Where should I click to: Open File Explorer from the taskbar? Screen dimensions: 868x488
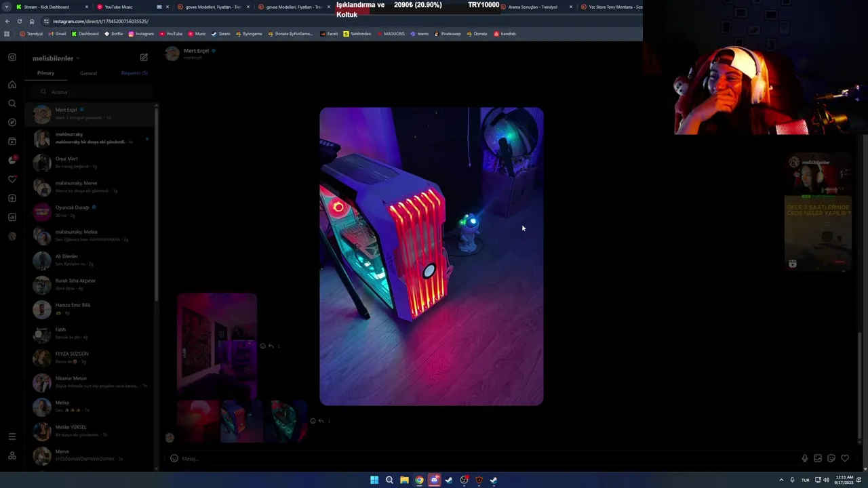point(404,480)
